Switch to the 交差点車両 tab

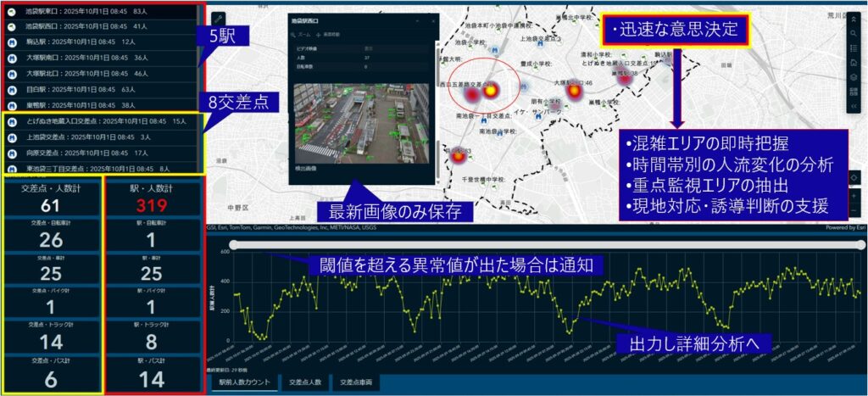[x=357, y=383]
